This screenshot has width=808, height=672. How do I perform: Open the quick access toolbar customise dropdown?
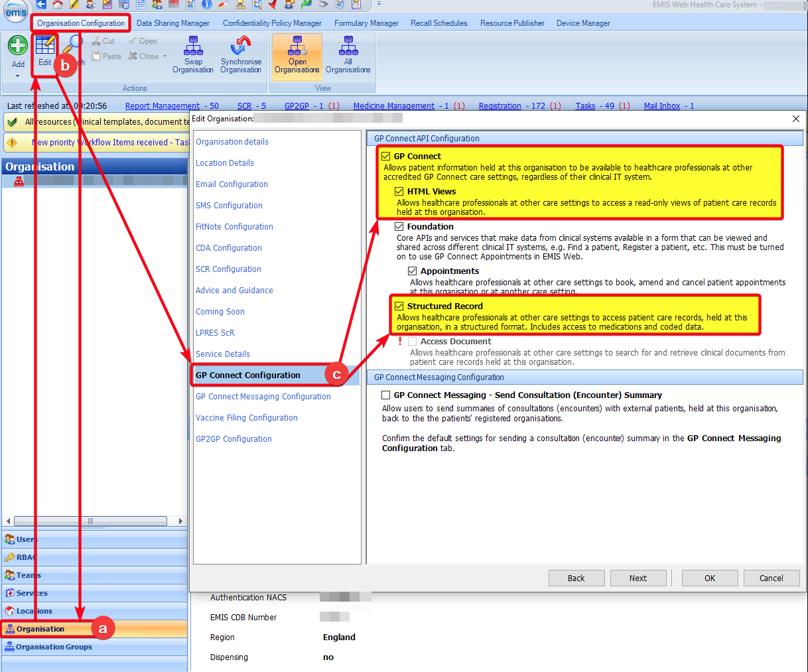point(379,4)
